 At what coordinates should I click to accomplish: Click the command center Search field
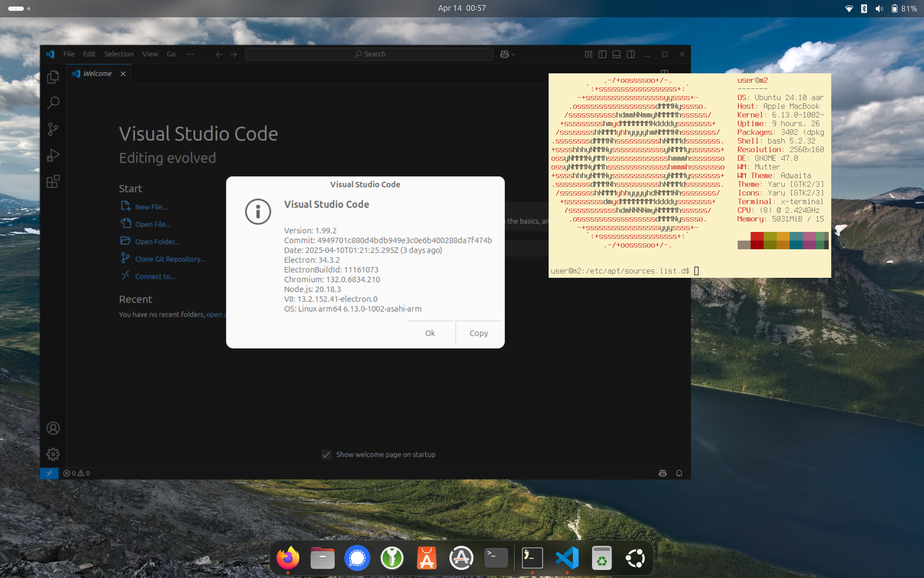pyautogui.click(x=369, y=54)
